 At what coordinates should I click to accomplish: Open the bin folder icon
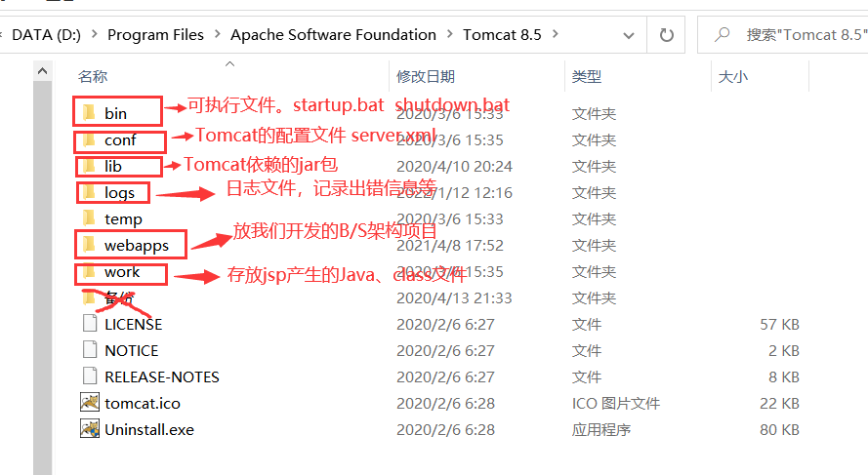[89, 113]
